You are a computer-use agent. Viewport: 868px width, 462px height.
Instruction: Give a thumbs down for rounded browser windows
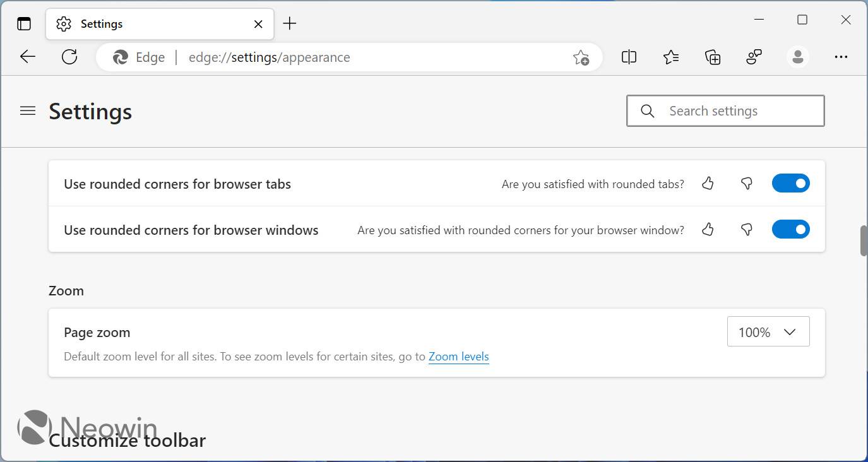pos(746,229)
